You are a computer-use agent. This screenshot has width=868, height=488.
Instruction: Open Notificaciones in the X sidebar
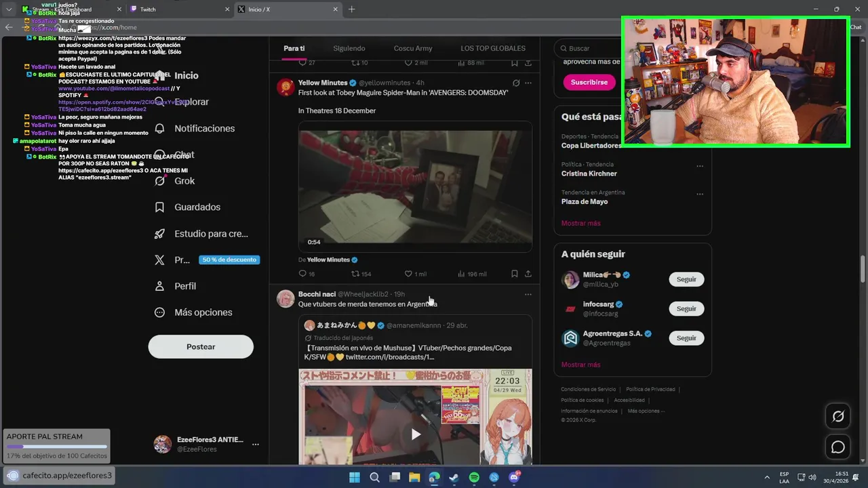pos(194,128)
